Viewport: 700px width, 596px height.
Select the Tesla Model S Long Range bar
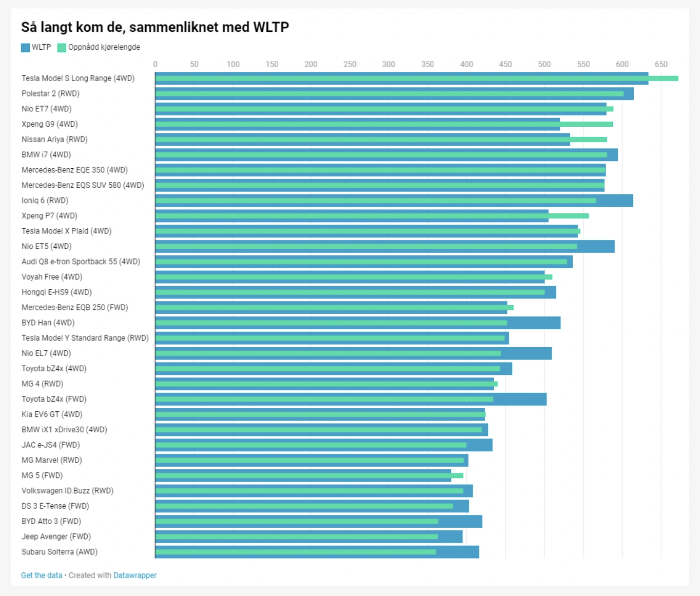[402, 78]
